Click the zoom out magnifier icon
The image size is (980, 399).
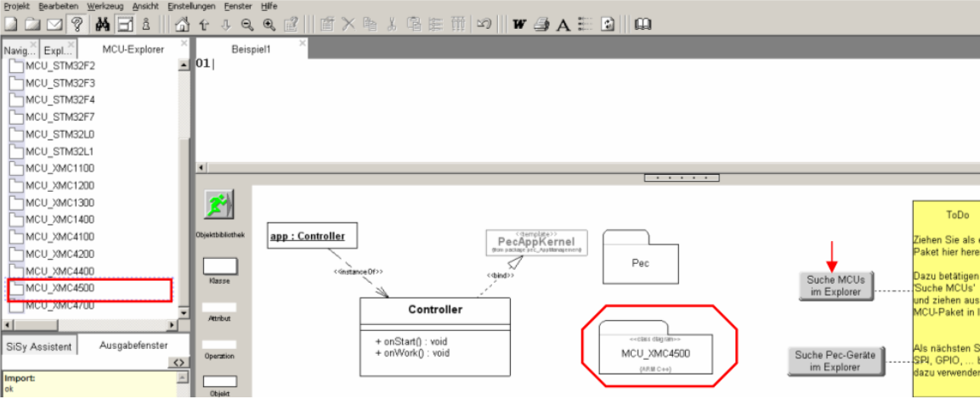pos(247,24)
